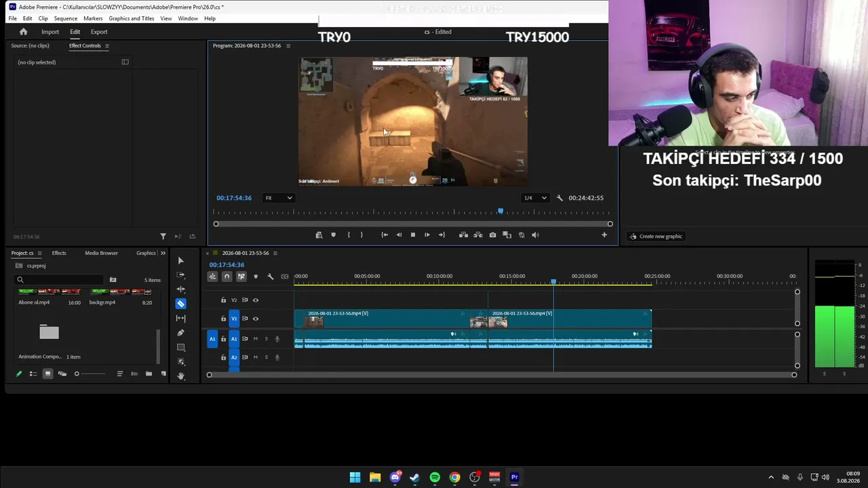Add a marker in the Program Monitor

(x=333, y=235)
